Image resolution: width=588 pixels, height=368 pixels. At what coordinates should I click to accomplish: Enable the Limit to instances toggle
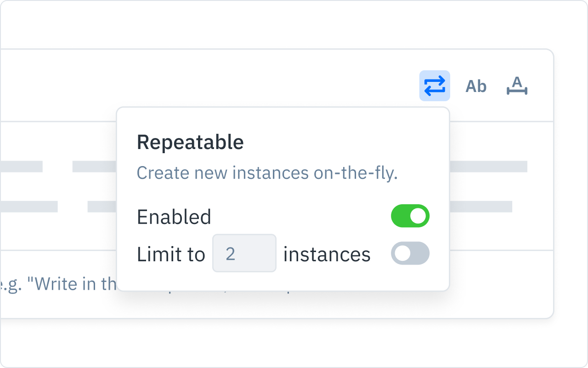pyautogui.click(x=410, y=253)
